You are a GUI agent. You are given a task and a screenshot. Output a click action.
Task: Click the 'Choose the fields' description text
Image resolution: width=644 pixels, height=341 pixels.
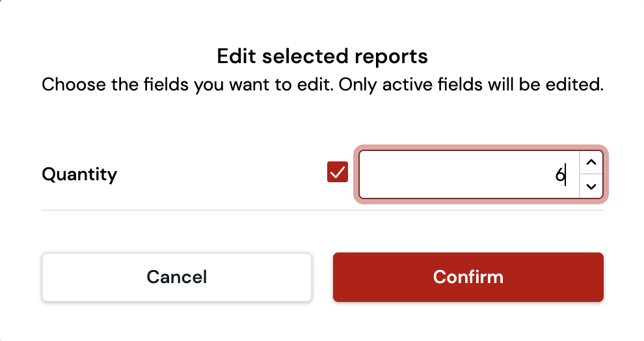[x=322, y=85]
